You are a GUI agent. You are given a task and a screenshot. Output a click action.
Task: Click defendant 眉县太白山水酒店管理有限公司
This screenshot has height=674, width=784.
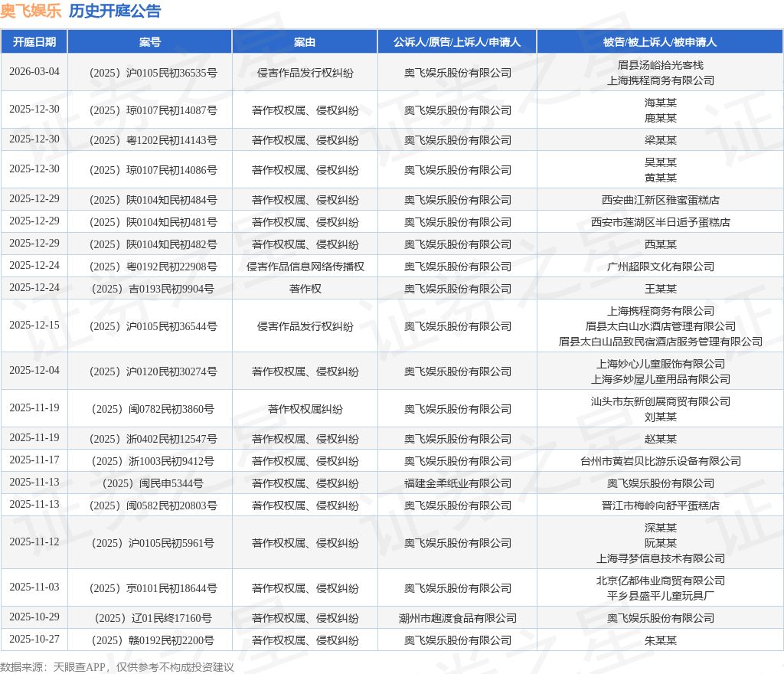[x=660, y=326]
